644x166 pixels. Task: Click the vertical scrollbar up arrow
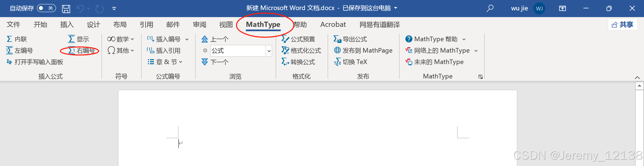pyautogui.click(x=639, y=86)
